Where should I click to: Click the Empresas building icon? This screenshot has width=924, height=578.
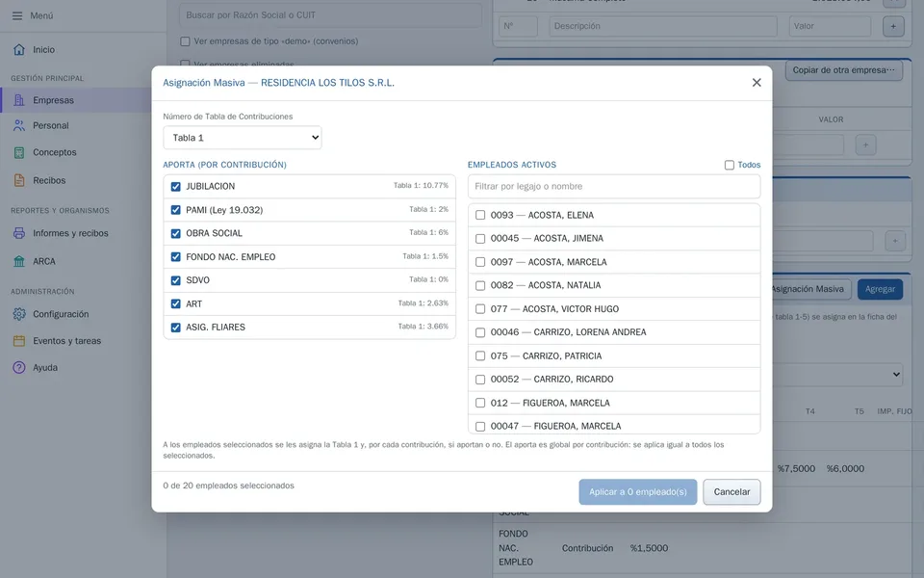19,100
